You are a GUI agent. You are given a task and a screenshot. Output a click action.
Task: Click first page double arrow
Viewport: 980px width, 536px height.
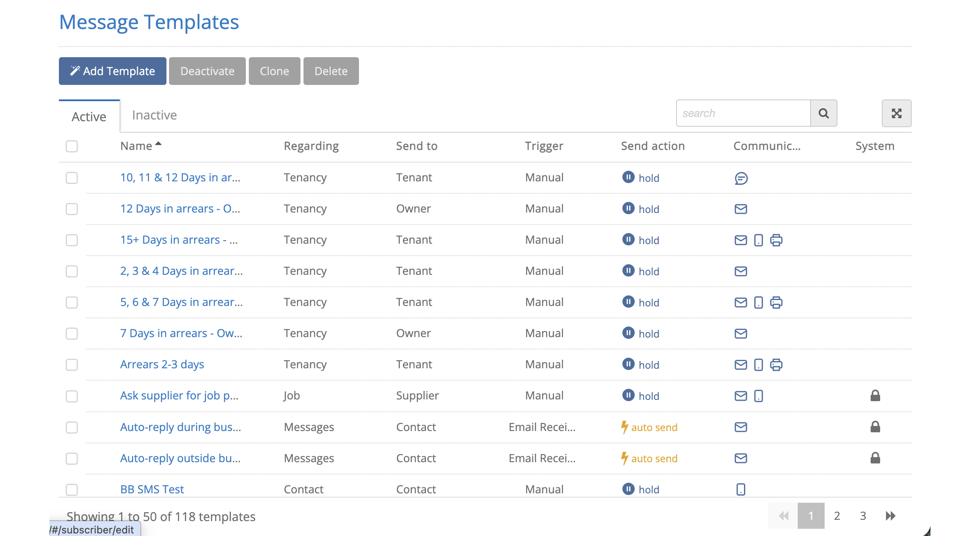point(783,516)
